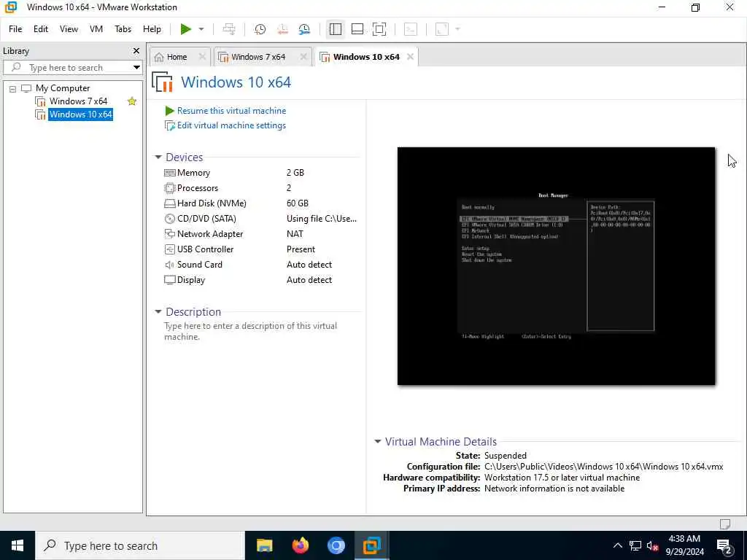Viewport: 747px width, 560px height.
Task: Select Windows 10 x64 in library tree
Action: [80, 114]
